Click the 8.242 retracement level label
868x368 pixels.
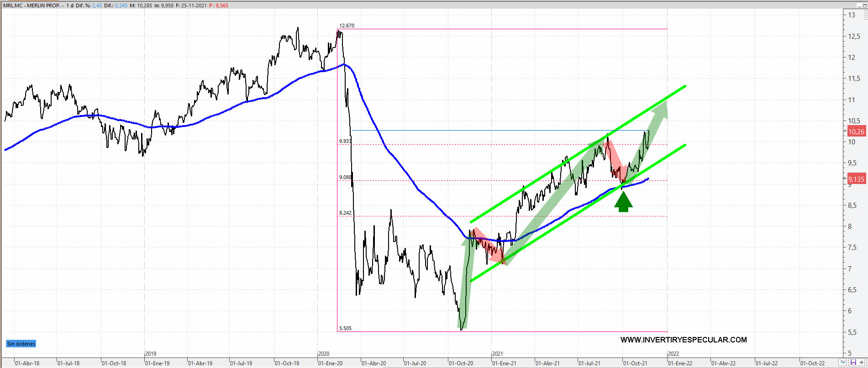coord(345,213)
